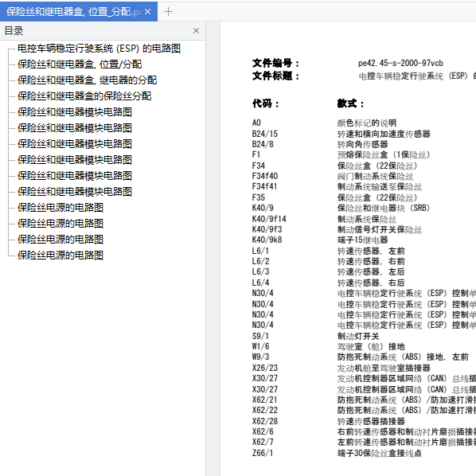
Task: Select outline entry 保险丝和继电器盒, 位置/分配
Action: point(80,64)
